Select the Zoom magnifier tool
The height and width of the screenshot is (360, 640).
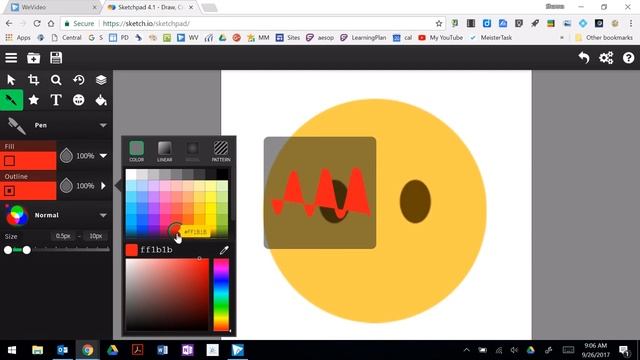pos(56,80)
